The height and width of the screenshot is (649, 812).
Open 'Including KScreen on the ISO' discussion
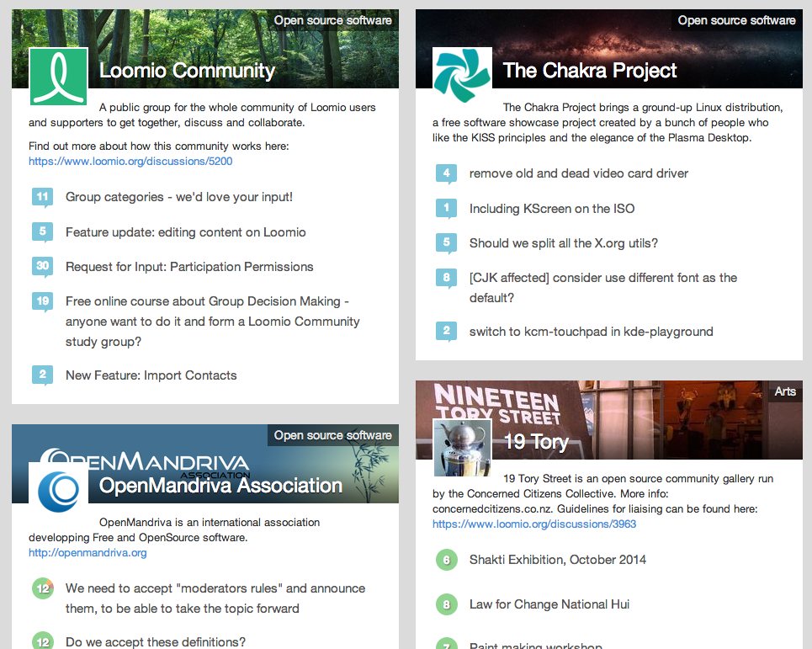(x=551, y=208)
